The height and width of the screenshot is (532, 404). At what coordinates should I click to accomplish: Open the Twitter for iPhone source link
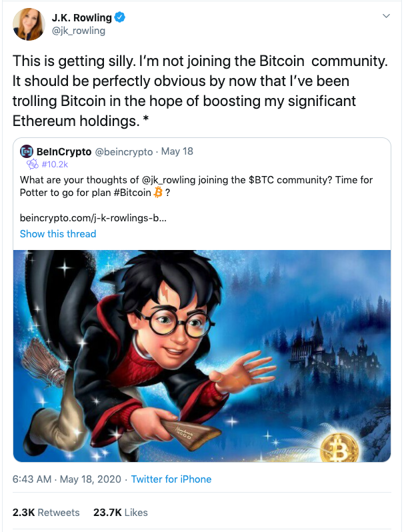tap(171, 479)
